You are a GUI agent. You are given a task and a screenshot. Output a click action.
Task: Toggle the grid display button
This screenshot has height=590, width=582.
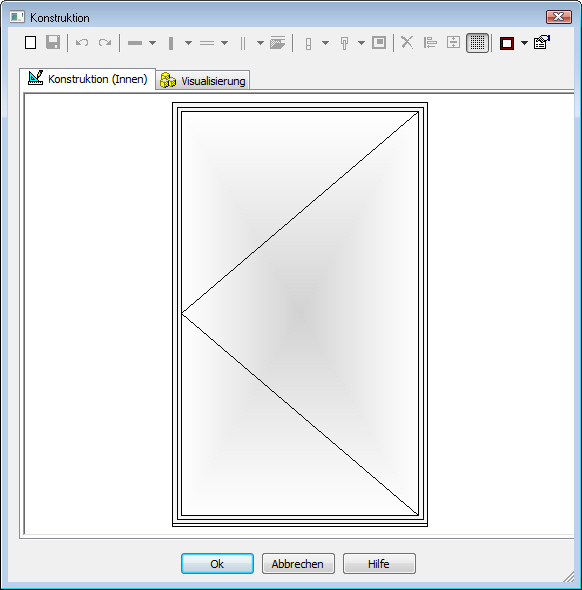point(477,43)
